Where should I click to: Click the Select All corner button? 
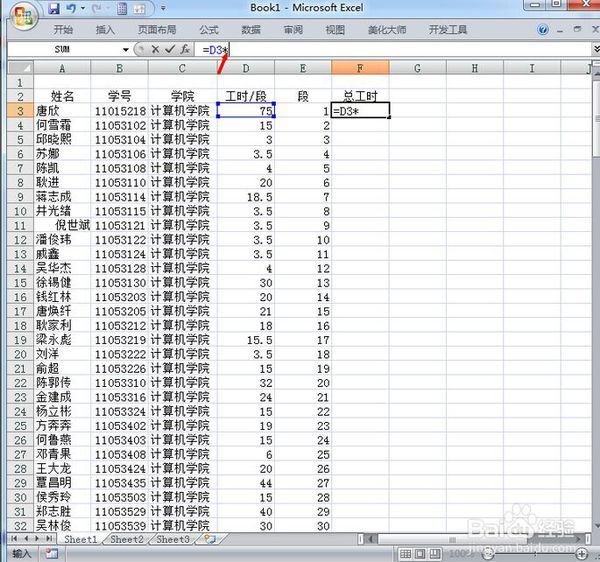click(x=21, y=68)
